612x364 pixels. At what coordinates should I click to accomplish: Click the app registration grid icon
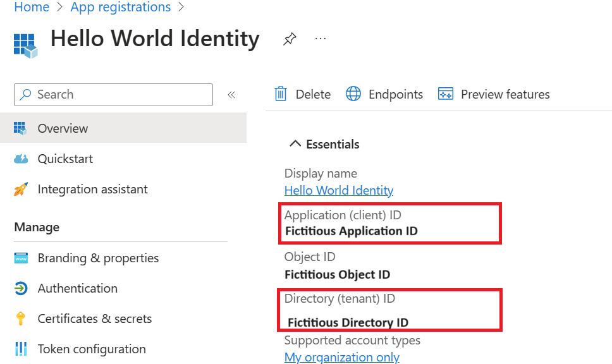(25, 46)
